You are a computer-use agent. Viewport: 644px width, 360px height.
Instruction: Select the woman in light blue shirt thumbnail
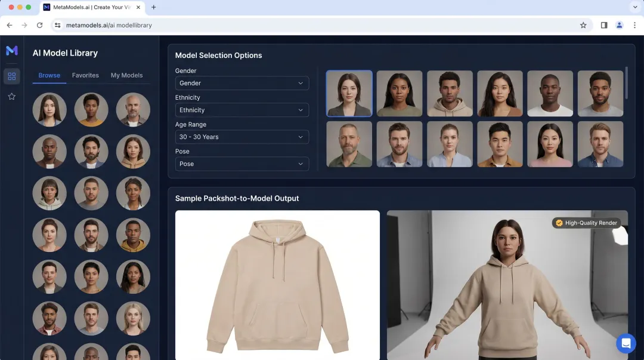450,144
